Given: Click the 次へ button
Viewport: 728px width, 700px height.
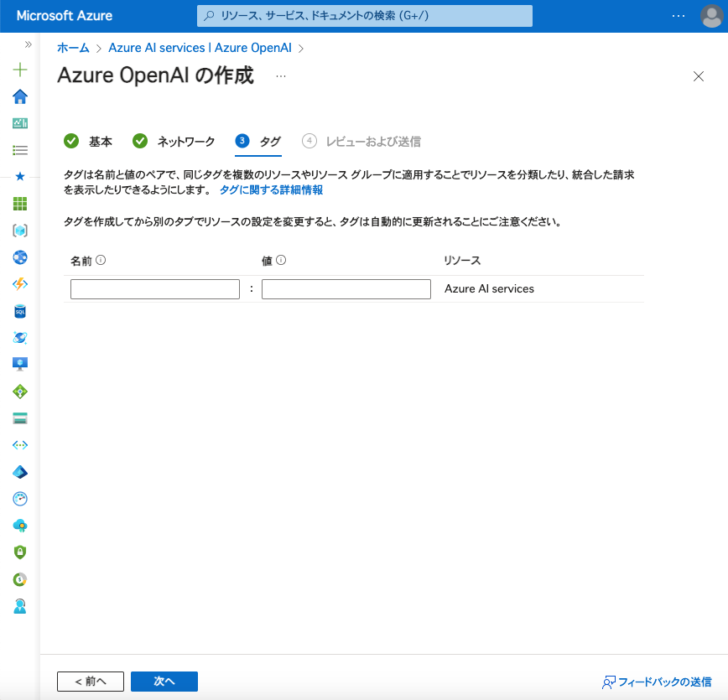Looking at the screenshot, I should tap(164, 681).
